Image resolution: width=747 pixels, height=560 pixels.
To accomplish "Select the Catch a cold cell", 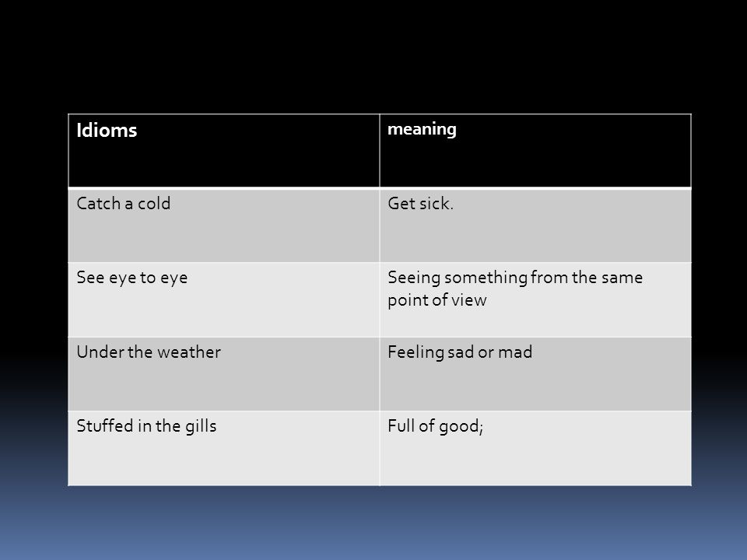I will coord(224,226).
